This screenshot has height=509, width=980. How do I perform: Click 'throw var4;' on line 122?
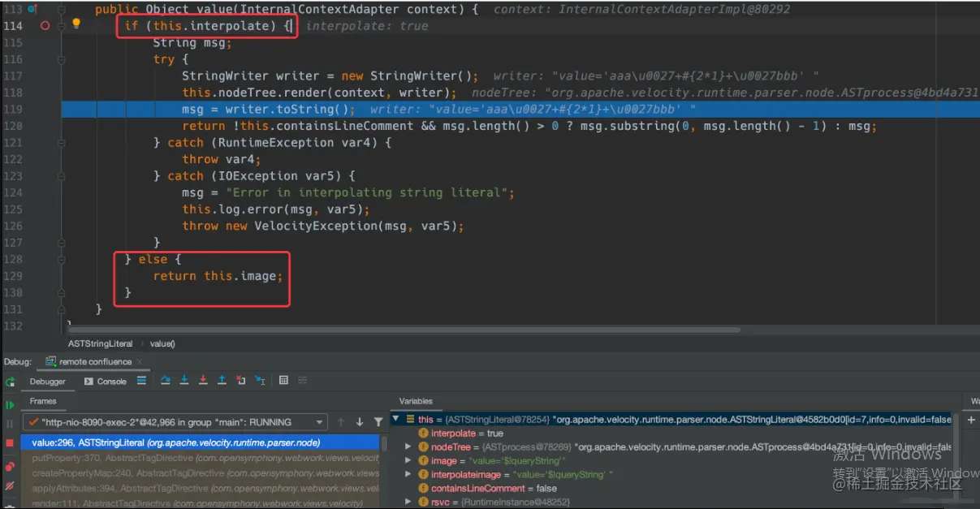[x=222, y=159]
